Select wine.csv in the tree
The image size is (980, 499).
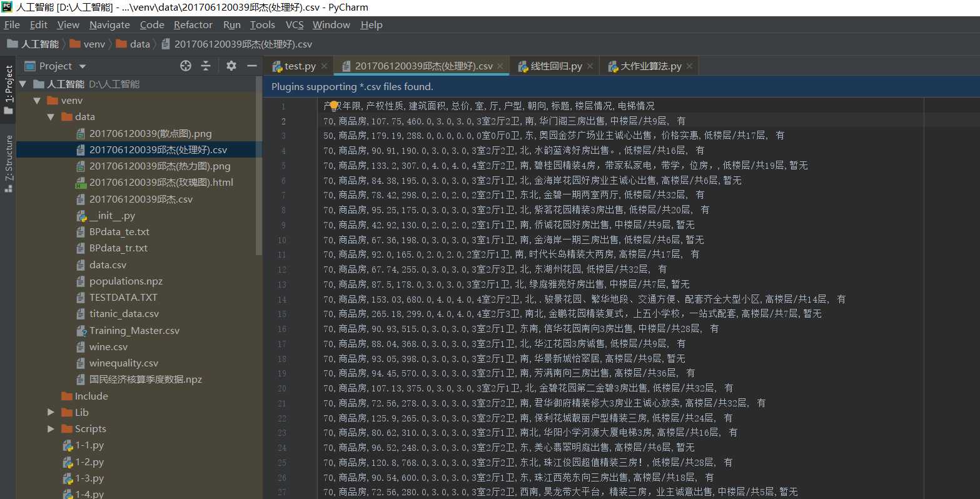(x=108, y=346)
